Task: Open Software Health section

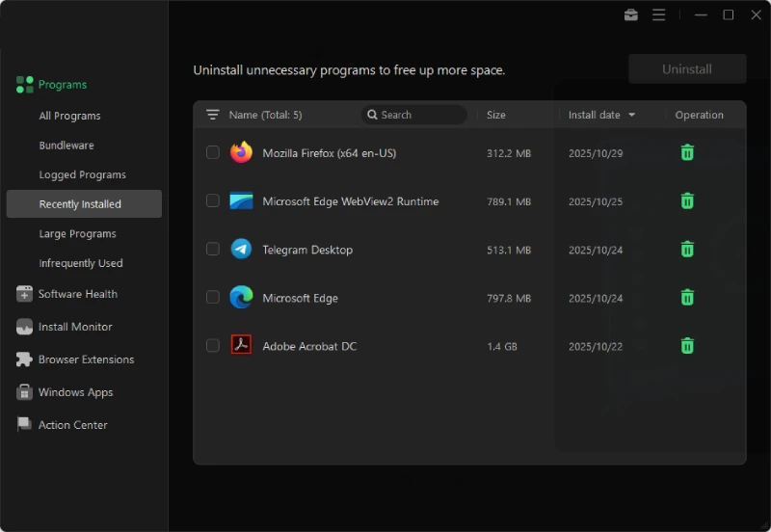Action: [77, 294]
